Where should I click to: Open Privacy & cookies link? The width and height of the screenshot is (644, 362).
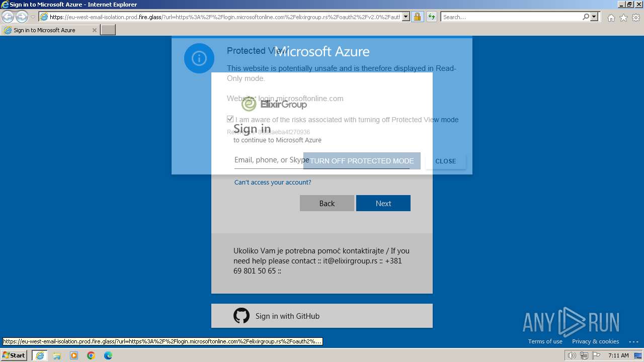pyautogui.click(x=596, y=341)
